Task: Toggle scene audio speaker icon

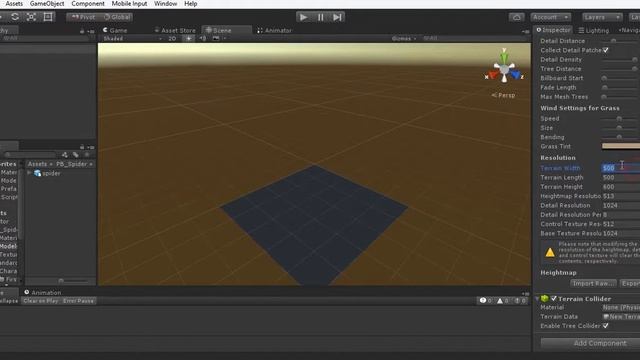Action: coord(203,38)
